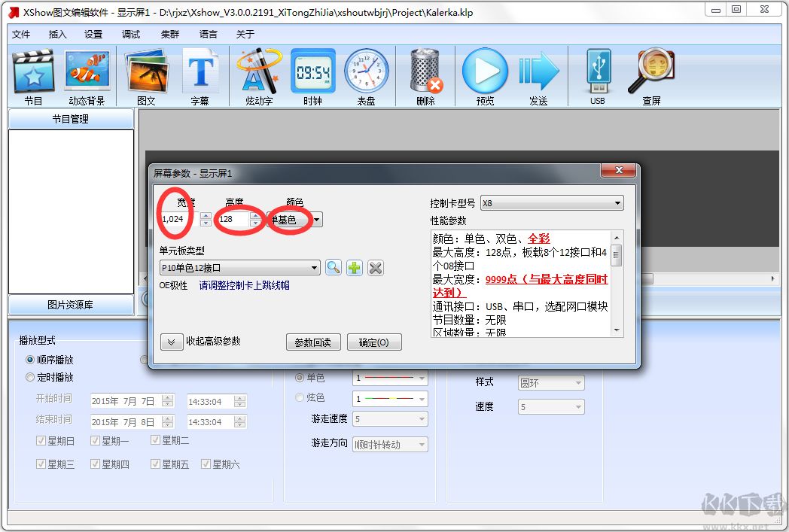Uncheck the 星期六 Saturday checkbox

tap(206, 464)
